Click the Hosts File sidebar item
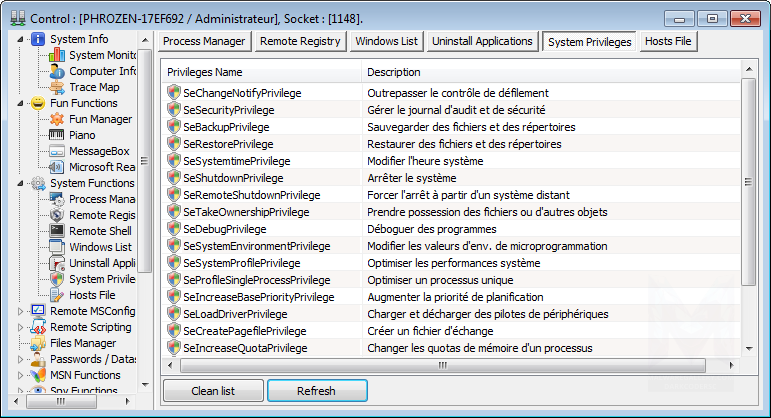The width and height of the screenshot is (771, 418). 91,295
